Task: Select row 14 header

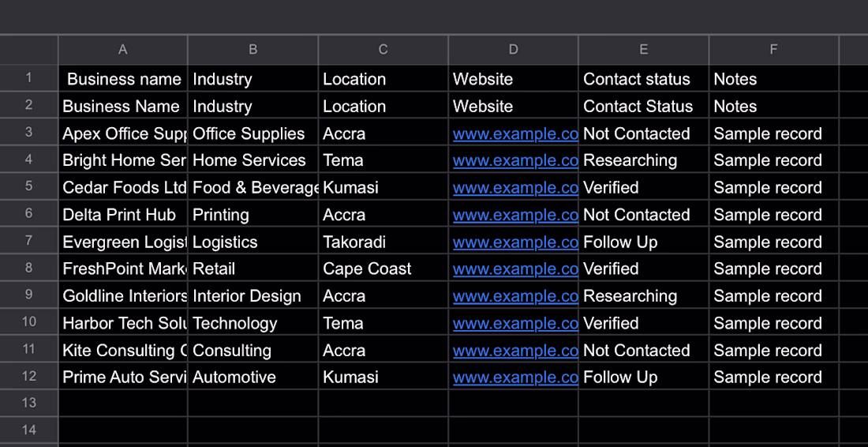Action: (28, 430)
